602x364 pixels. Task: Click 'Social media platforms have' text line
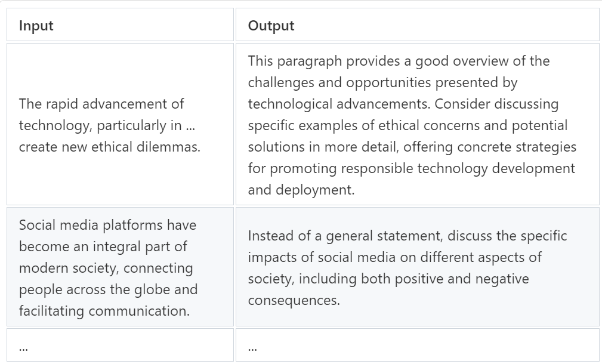(x=107, y=225)
